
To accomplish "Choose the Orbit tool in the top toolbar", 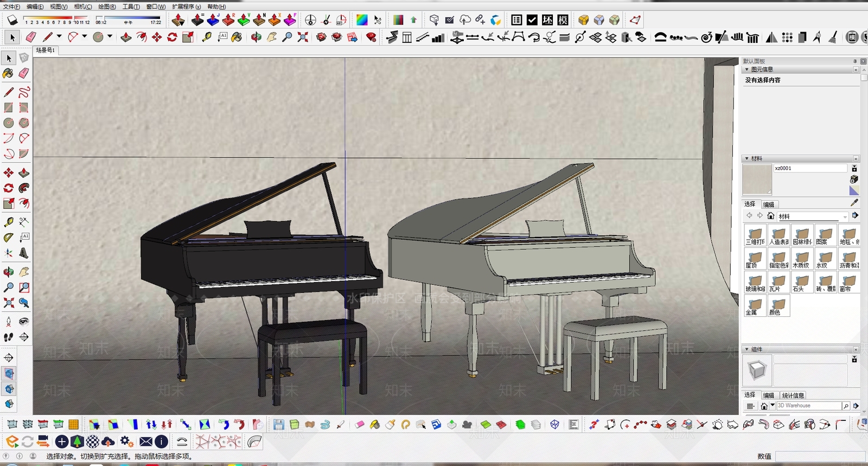I will 256,37.
